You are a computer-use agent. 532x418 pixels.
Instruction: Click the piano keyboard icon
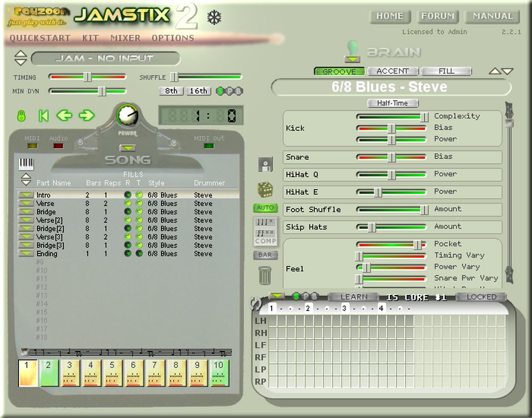26,163
